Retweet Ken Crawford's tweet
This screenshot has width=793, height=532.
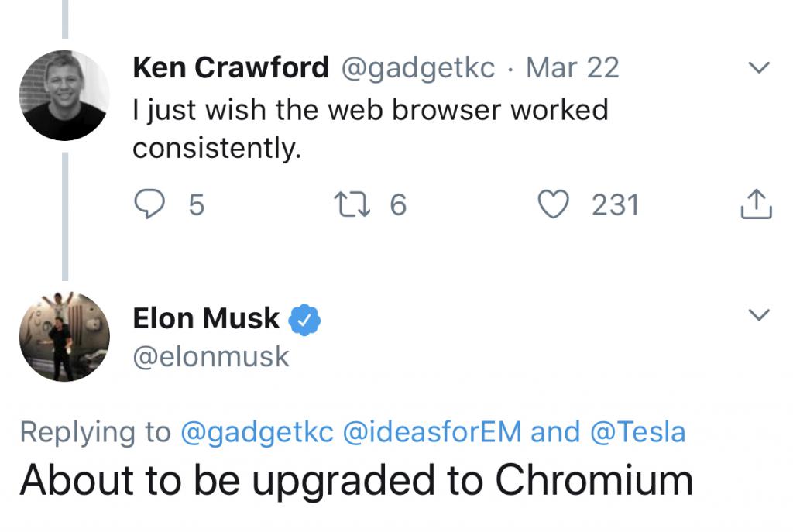(352, 204)
